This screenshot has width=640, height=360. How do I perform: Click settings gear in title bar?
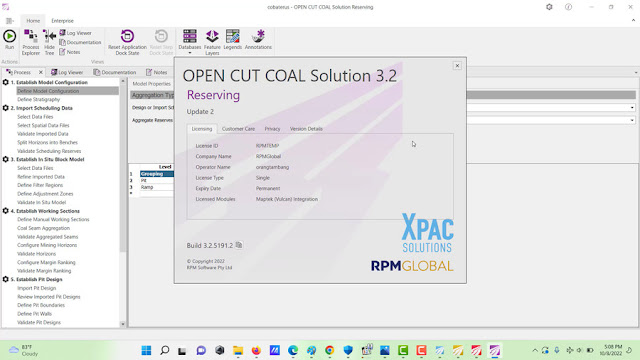pyautogui.click(x=549, y=7)
